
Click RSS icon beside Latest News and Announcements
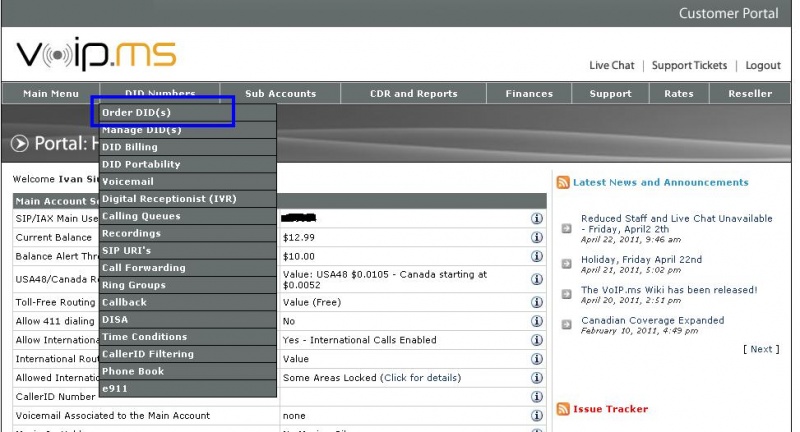point(563,182)
